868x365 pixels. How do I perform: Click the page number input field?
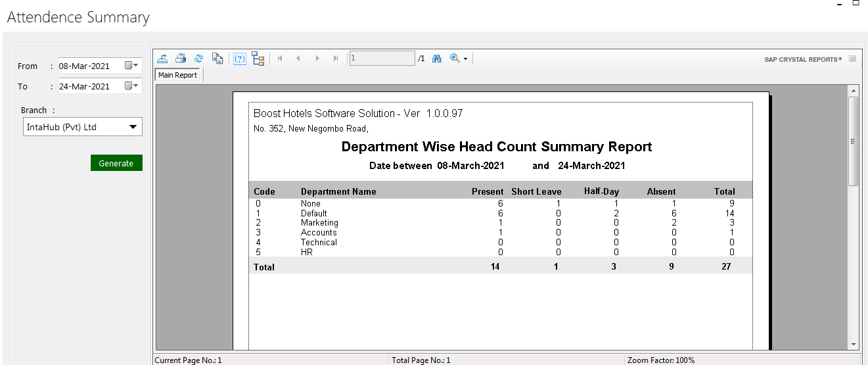382,59
